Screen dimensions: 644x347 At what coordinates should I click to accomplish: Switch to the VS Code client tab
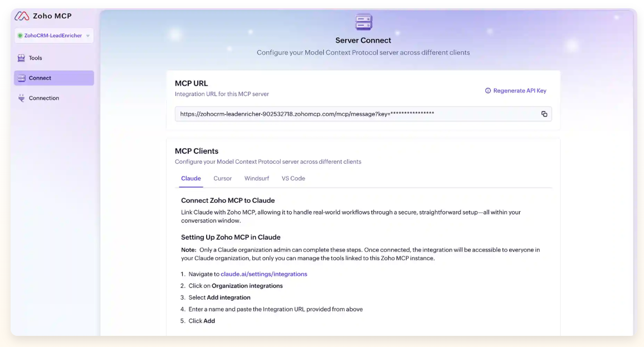293,179
